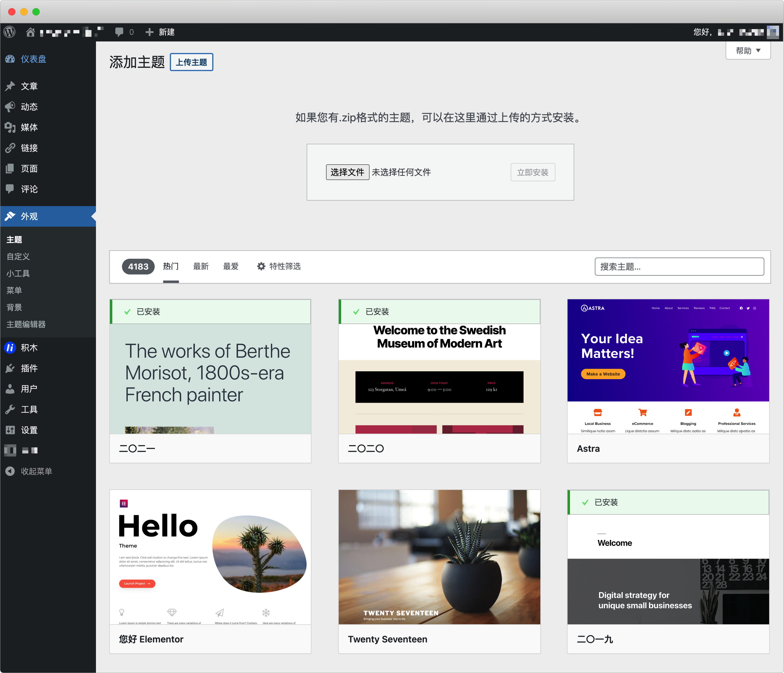Click the 立即安装 button
Viewport: 784px width, 673px height.
pos(533,172)
